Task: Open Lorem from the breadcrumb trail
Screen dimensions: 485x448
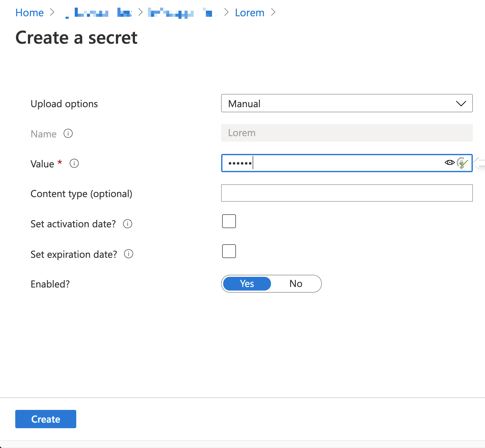Action: [x=249, y=12]
